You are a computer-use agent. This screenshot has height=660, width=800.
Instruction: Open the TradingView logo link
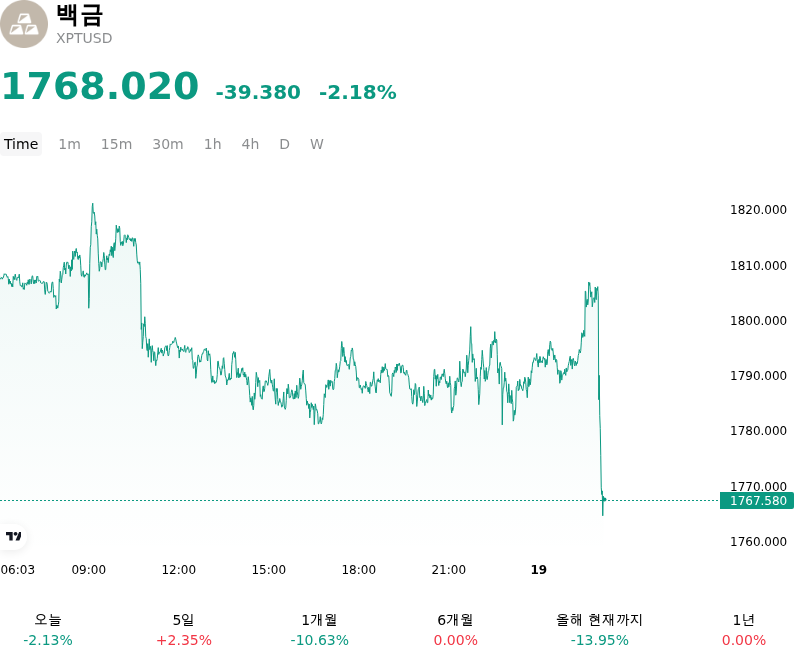pyautogui.click(x=13, y=536)
